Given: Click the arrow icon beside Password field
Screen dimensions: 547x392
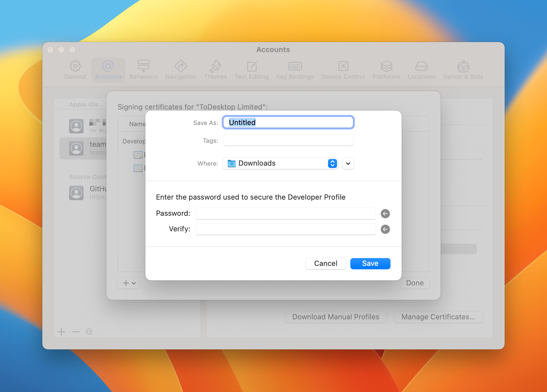Looking at the screenshot, I should pyautogui.click(x=385, y=214).
